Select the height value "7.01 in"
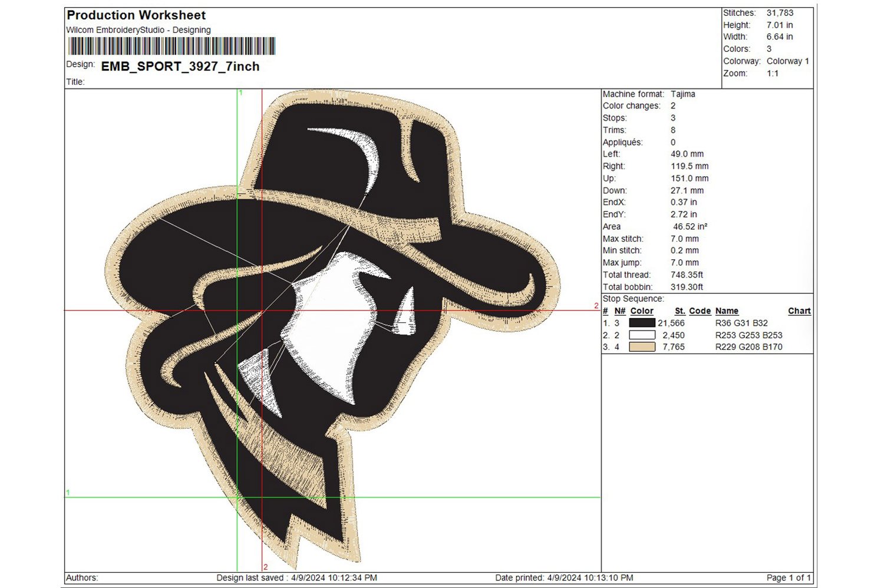Image resolution: width=884 pixels, height=588 pixels. click(780, 25)
